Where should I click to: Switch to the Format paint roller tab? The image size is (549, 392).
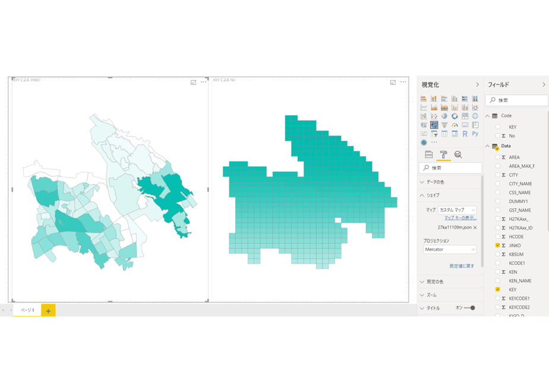pos(443,154)
